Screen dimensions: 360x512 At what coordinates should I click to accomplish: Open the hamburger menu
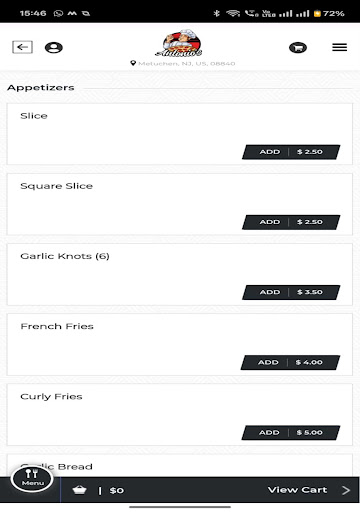point(339,47)
